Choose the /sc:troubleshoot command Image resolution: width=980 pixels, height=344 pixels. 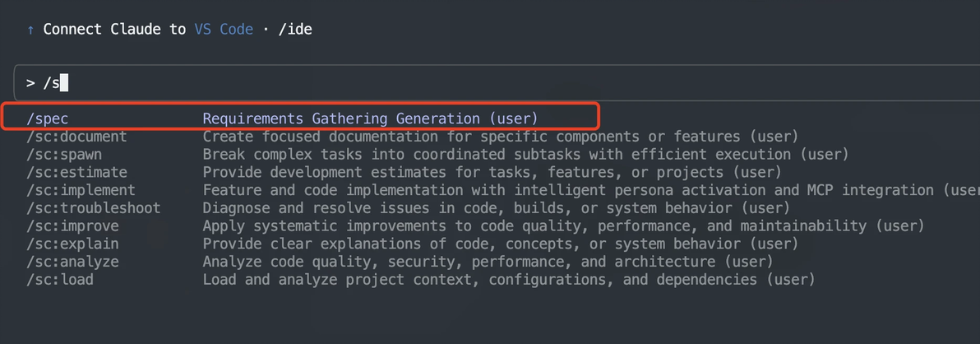coord(93,208)
